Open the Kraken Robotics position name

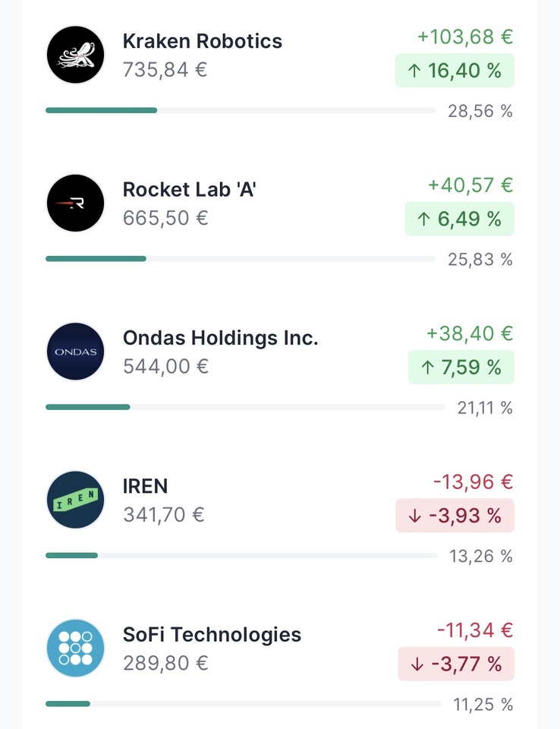pos(203,41)
